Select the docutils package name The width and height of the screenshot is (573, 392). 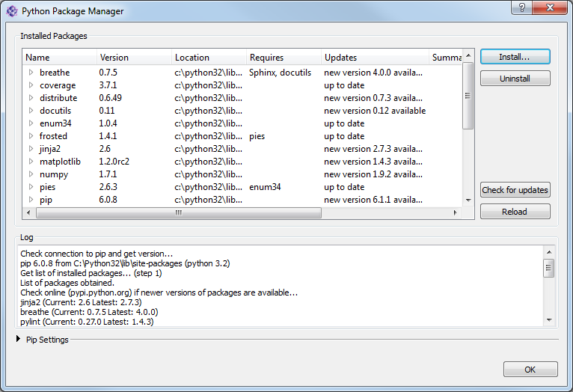point(55,110)
